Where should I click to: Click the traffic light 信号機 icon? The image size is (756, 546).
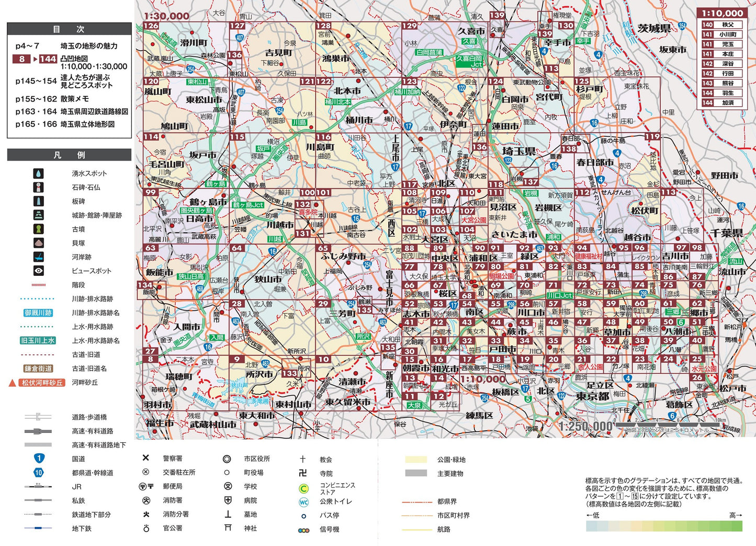pyautogui.click(x=303, y=530)
